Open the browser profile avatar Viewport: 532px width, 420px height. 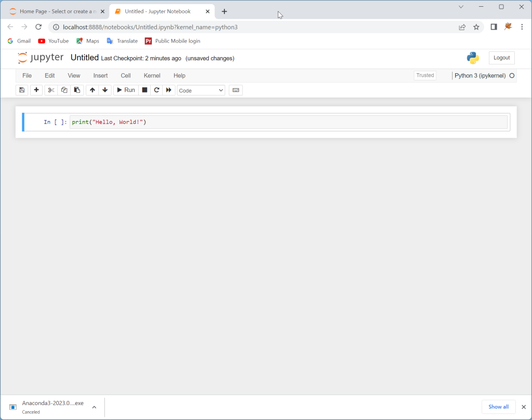click(508, 26)
